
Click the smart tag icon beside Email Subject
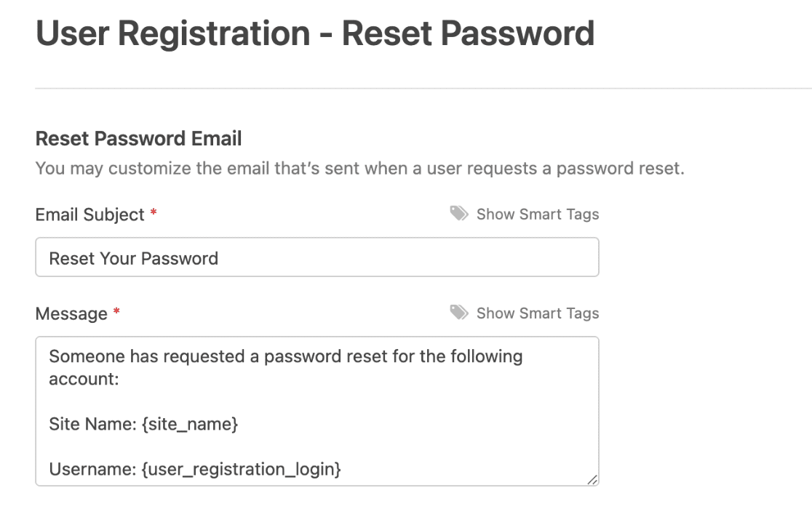[459, 213]
